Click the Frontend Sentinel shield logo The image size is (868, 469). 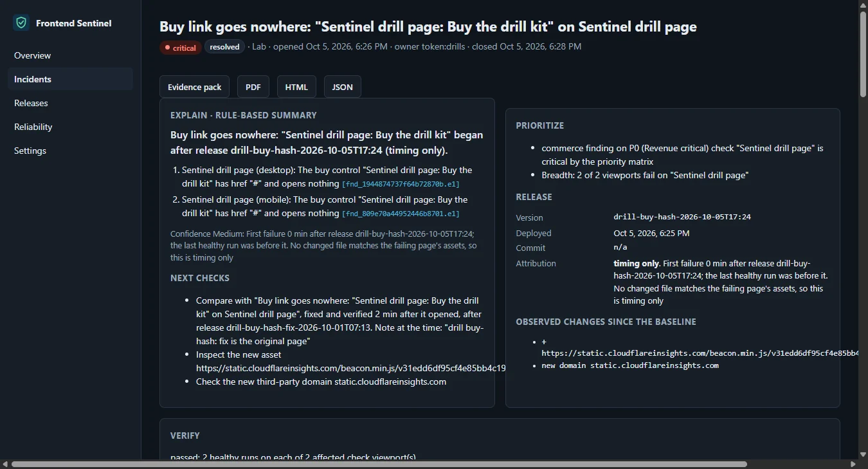coord(22,23)
